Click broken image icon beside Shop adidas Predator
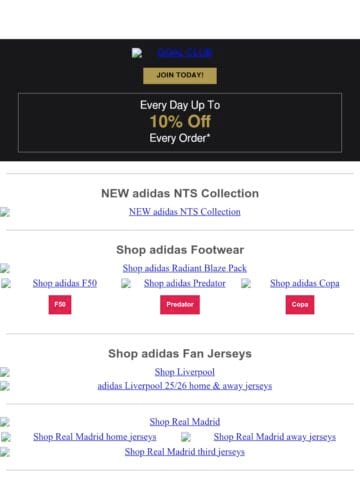Screen dimensions: 360x480 click(126, 284)
